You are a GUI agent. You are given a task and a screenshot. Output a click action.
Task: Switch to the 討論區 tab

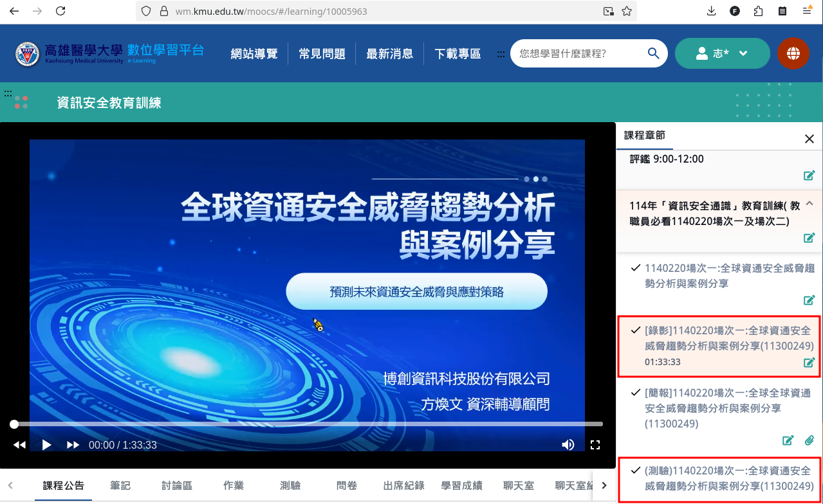[x=177, y=486]
